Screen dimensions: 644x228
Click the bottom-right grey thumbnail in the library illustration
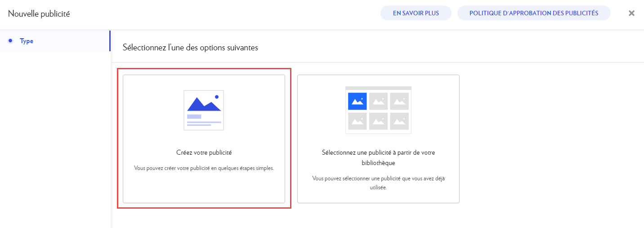pyautogui.click(x=399, y=121)
